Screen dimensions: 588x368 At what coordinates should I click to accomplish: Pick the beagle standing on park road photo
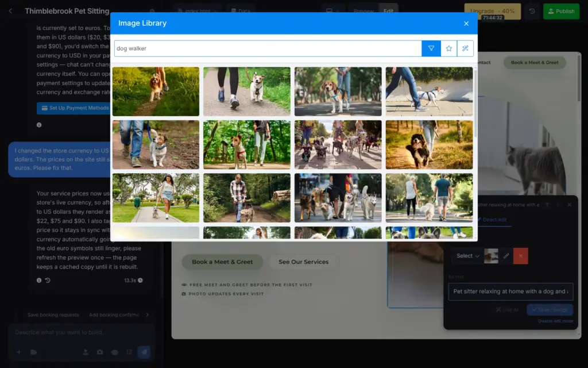[338, 91]
